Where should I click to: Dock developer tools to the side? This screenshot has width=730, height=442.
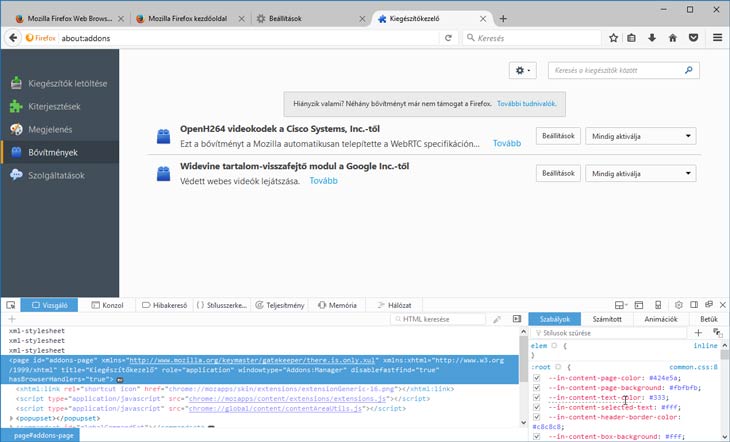click(694, 305)
